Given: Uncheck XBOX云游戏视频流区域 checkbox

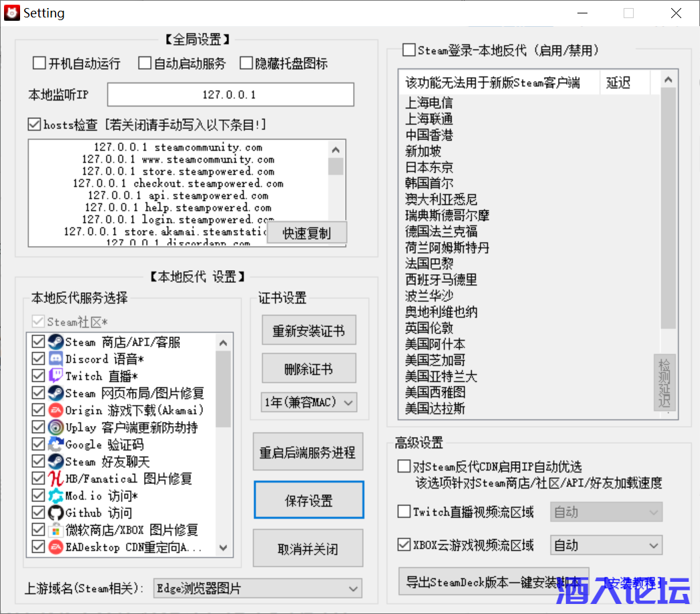Looking at the screenshot, I should pyautogui.click(x=403, y=544).
